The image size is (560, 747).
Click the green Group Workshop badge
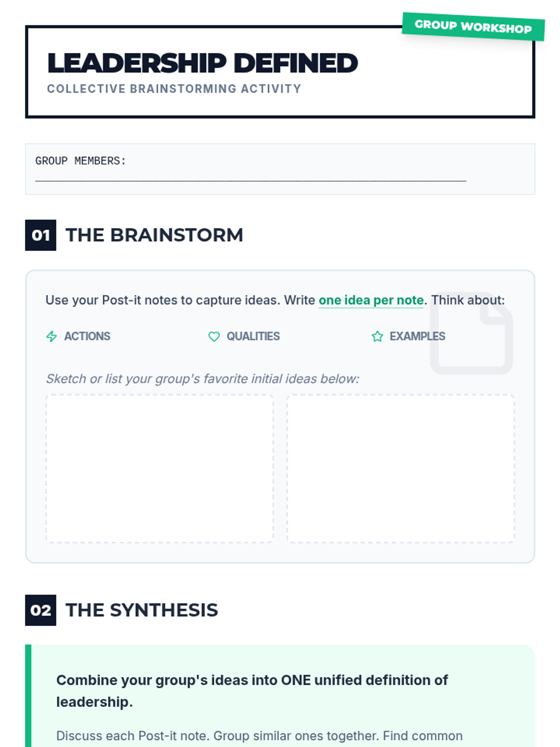pyautogui.click(x=473, y=27)
